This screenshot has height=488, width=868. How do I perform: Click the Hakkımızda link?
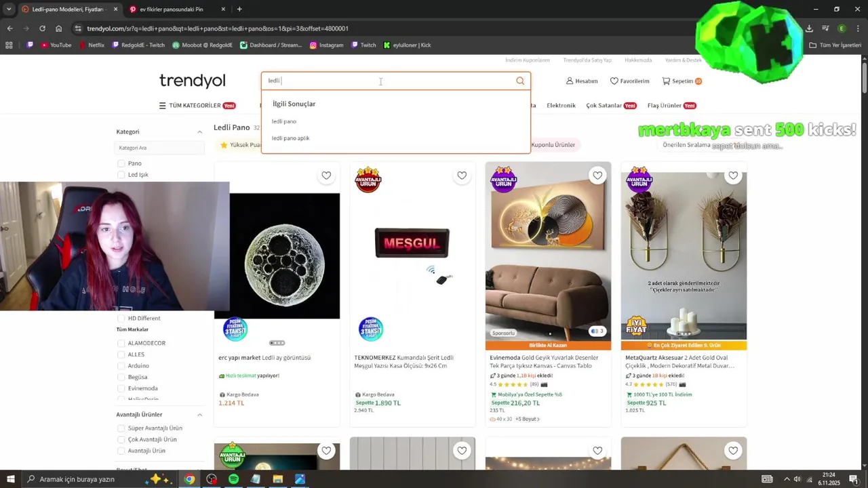point(638,60)
